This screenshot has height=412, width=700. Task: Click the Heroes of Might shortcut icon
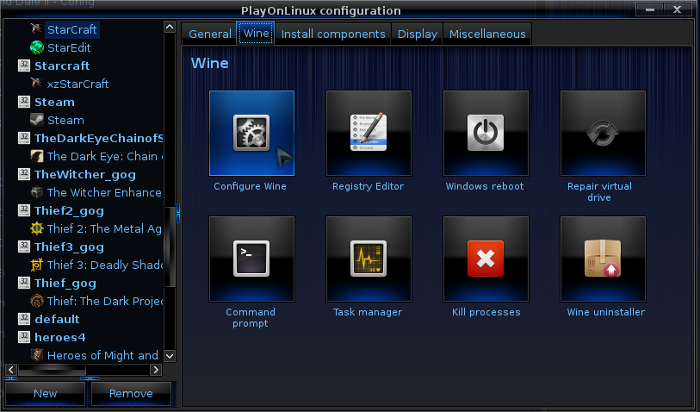pos(37,355)
